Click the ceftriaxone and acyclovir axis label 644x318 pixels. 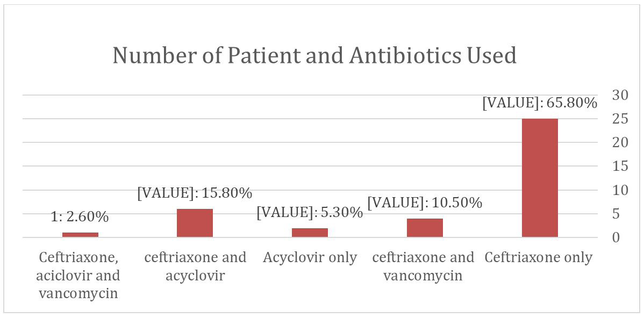(x=195, y=266)
